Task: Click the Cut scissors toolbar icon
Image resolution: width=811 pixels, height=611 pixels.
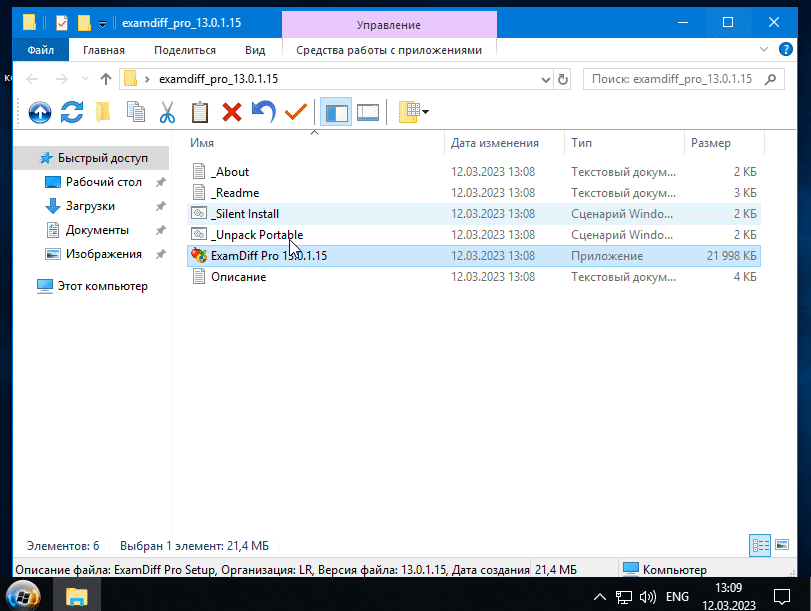Action: (x=167, y=112)
